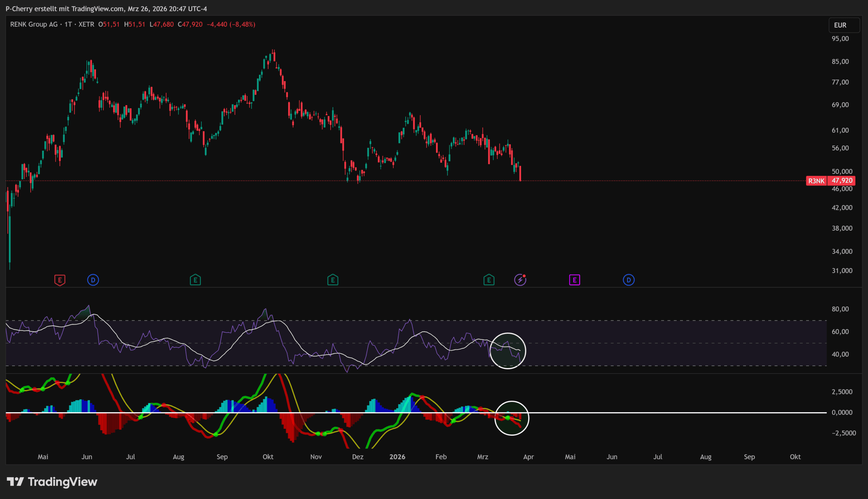Click the blue D dividend marker near Jun 2025

click(93, 280)
